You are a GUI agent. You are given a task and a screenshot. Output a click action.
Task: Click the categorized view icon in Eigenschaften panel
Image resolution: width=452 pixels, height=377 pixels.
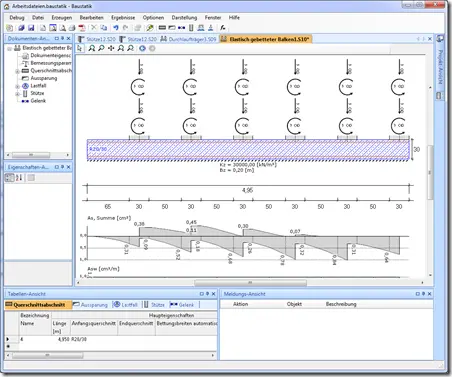pyautogui.click(x=9, y=178)
